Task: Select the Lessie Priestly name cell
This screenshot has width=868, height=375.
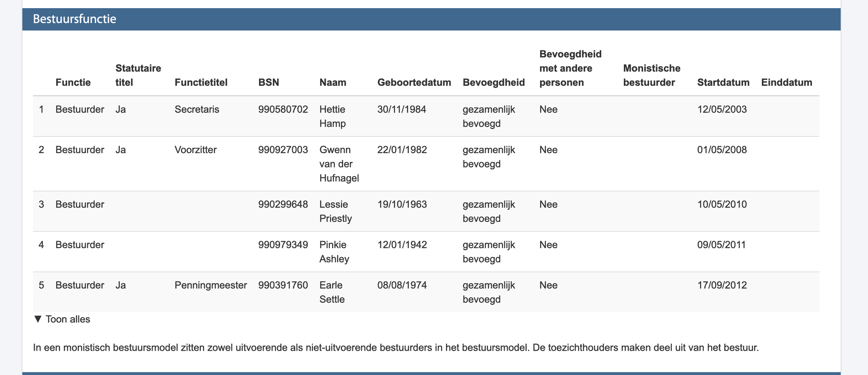Action: coord(335,211)
